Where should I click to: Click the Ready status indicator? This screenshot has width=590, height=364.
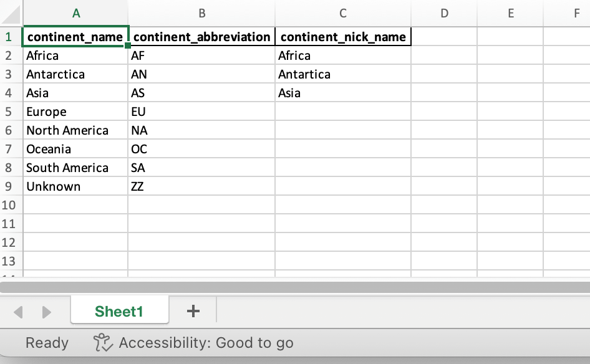(47, 343)
